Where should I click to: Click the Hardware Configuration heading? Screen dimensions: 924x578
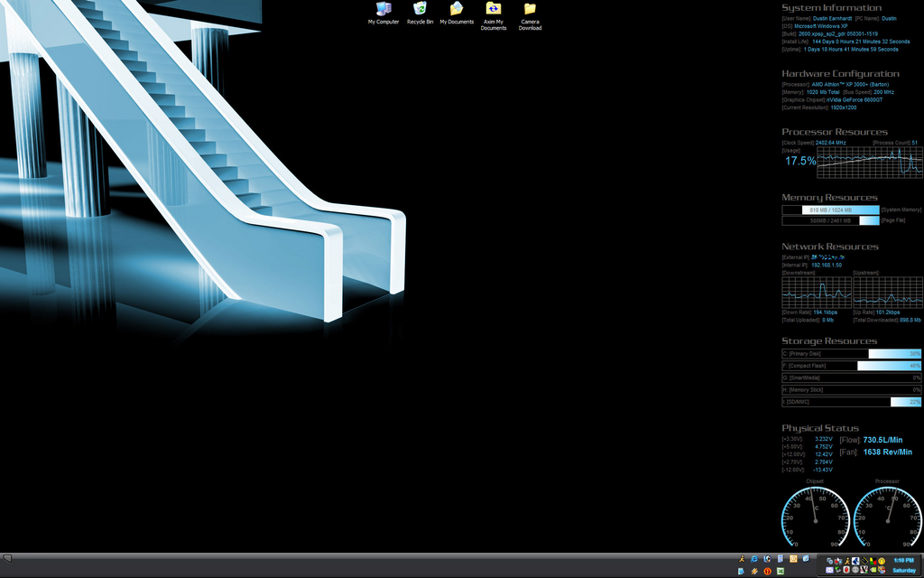(840, 74)
